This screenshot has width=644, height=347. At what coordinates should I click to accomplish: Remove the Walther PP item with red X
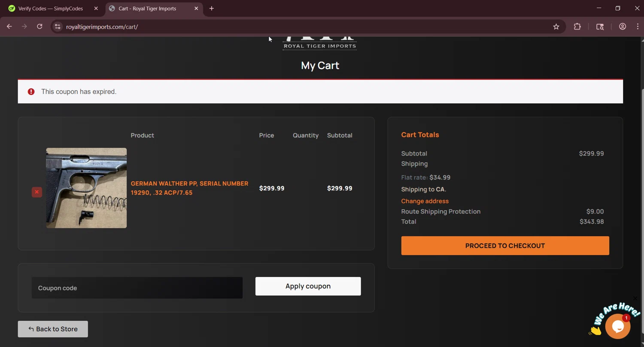pos(36,192)
